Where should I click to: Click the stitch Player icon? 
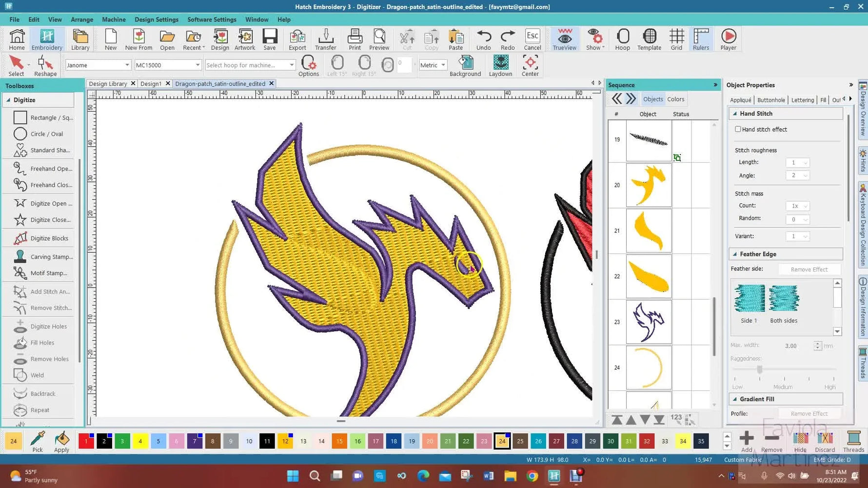(x=728, y=39)
